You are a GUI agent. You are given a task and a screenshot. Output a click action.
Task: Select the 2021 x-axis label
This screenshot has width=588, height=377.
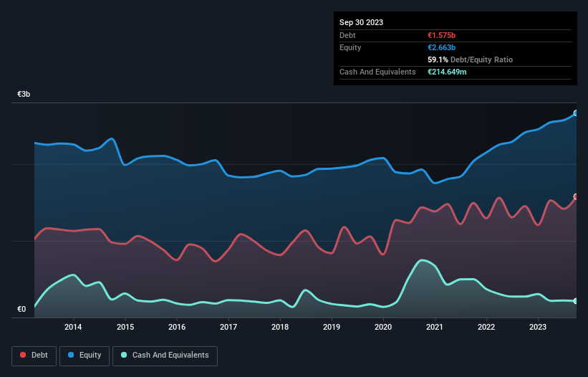pyautogui.click(x=435, y=327)
